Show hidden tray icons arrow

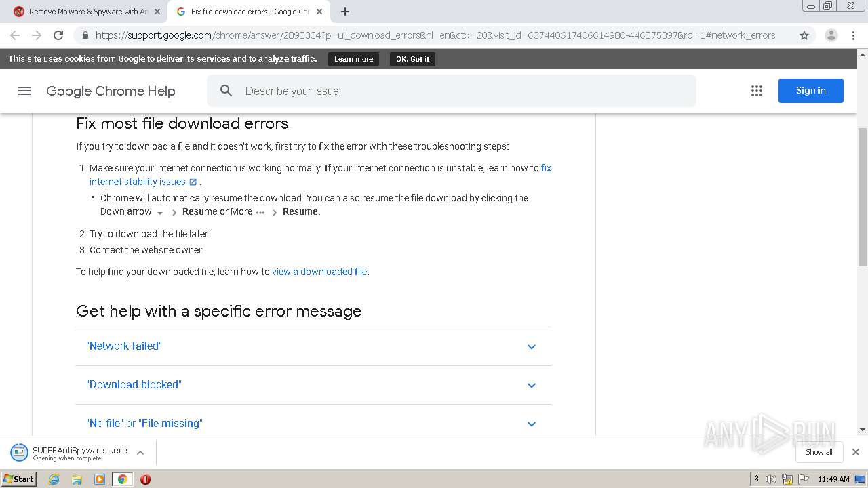click(x=757, y=479)
